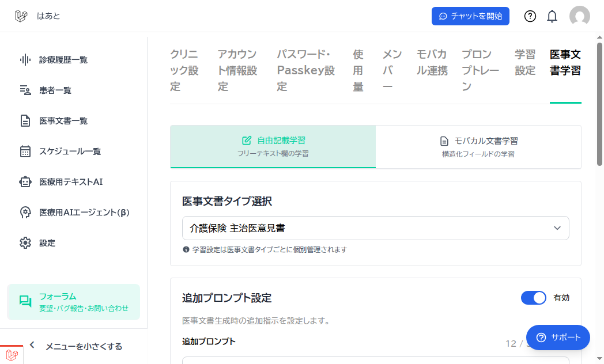Open the フォーラム feedback link
604x364 pixels.
click(73, 302)
